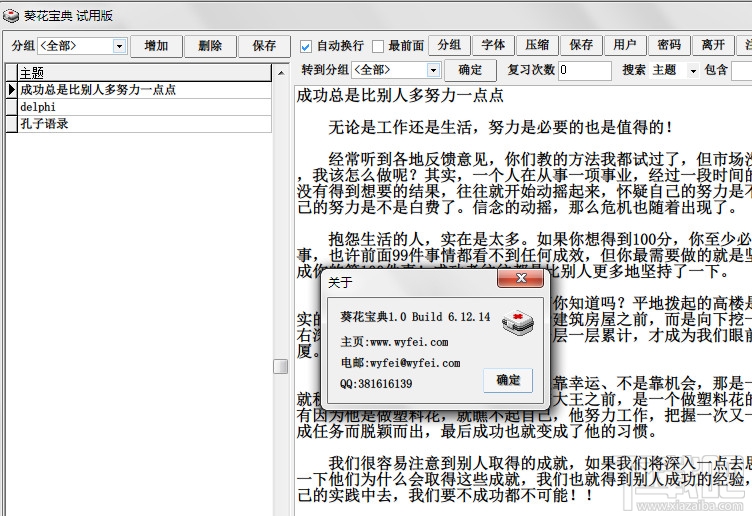The height and width of the screenshot is (516, 752).
Task: Click the medical kit icon in About dialog
Action: pyautogui.click(x=518, y=323)
